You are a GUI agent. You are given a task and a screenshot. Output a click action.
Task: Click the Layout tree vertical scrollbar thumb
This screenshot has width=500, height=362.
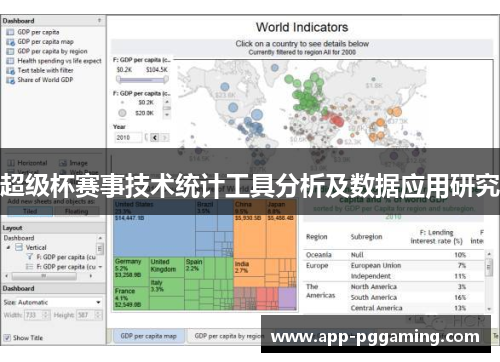tap(100, 248)
